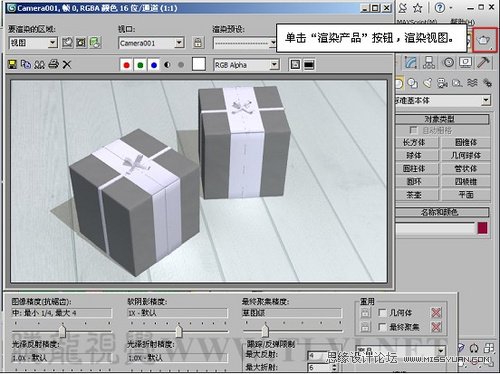Toggle the green channel display
The image size is (500, 374).
click(140, 65)
